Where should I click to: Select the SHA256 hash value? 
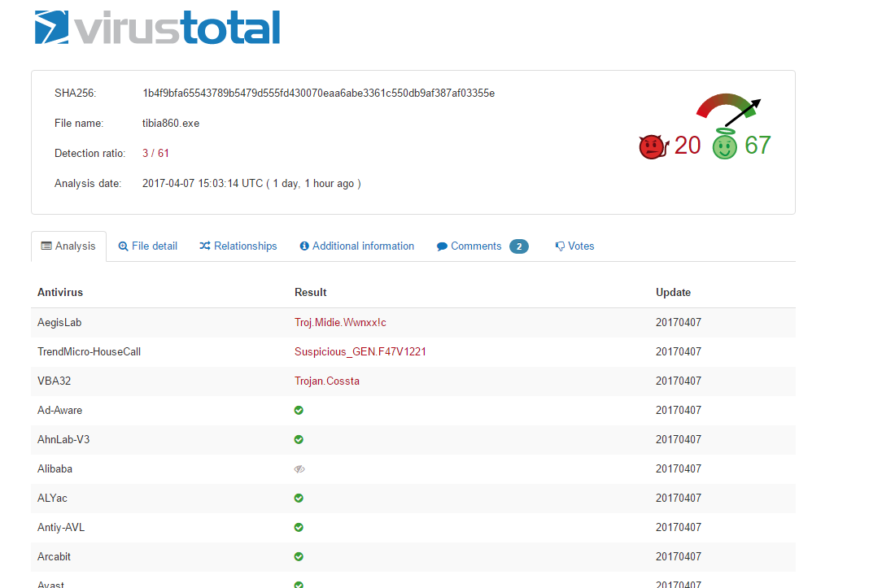click(x=318, y=94)
